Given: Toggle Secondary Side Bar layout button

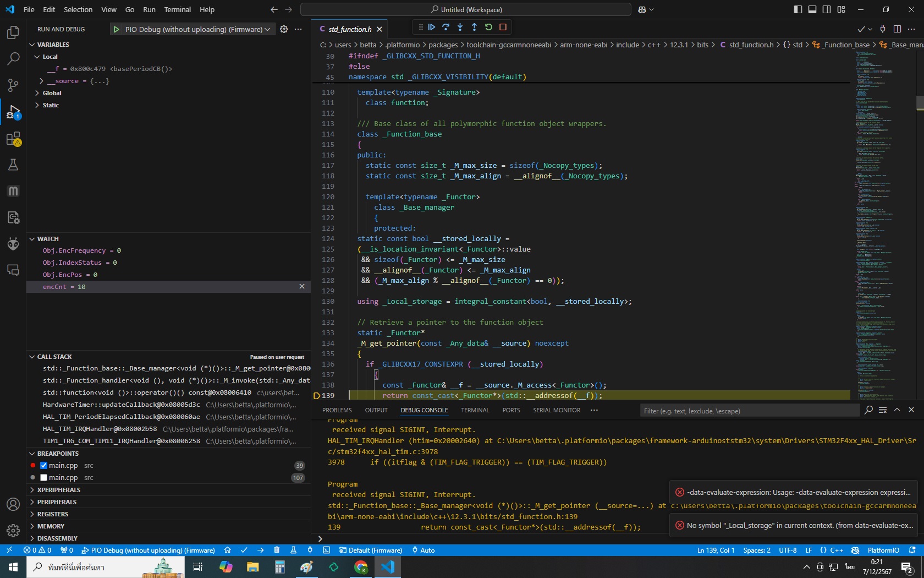Looking at the screenshot, I should click(x=827, y=9).
